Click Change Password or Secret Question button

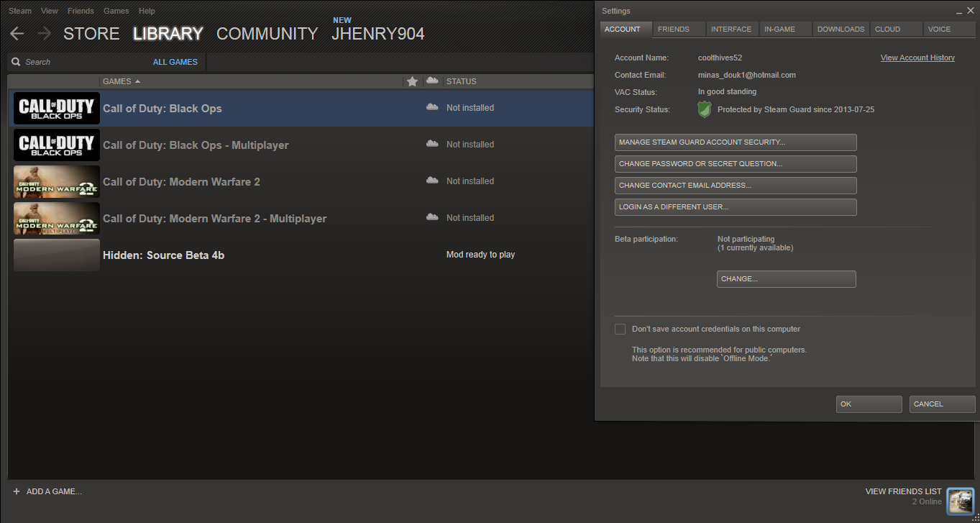pos(736,164)
